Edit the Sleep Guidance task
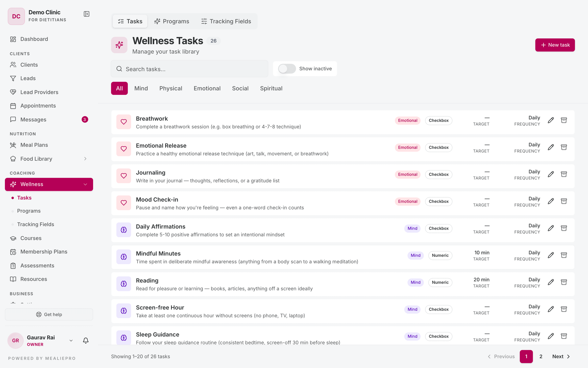The height and width of the screenshot is (368, 588). 551,336
